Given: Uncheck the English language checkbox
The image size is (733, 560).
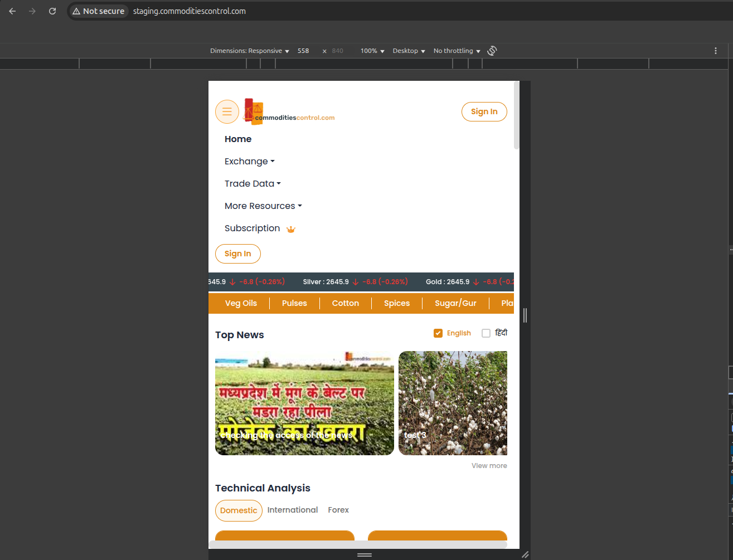Looking at the screenshot, I should pyautogui.click(x=438, y=333).
